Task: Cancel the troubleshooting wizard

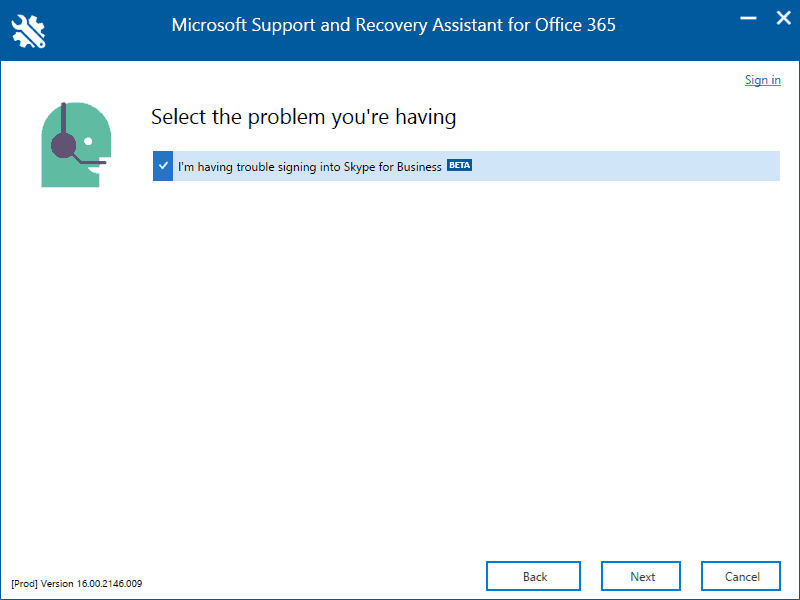Action: [742, 576]
